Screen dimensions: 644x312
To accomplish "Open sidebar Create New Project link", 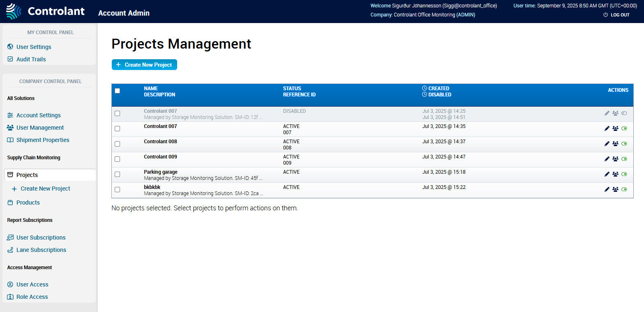I will [46, 189].
